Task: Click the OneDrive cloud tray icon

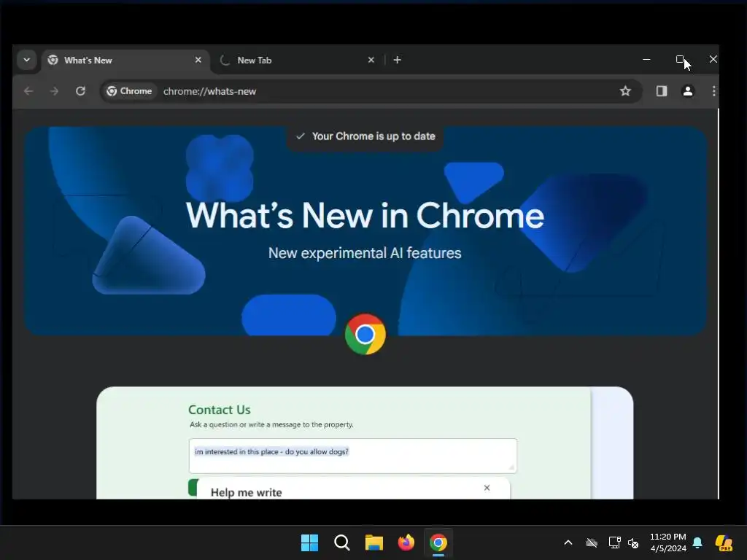Action: tap(591, 542)
